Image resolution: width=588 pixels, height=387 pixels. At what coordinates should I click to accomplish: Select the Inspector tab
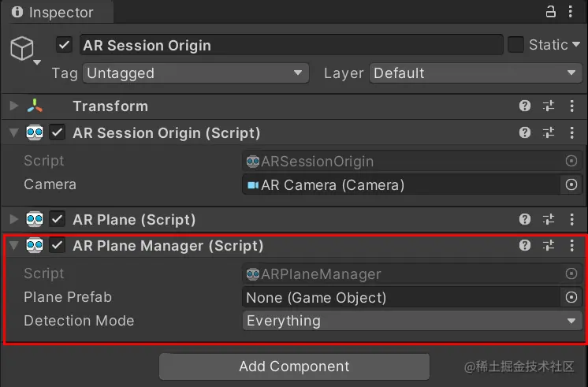[x=57, y=12]
